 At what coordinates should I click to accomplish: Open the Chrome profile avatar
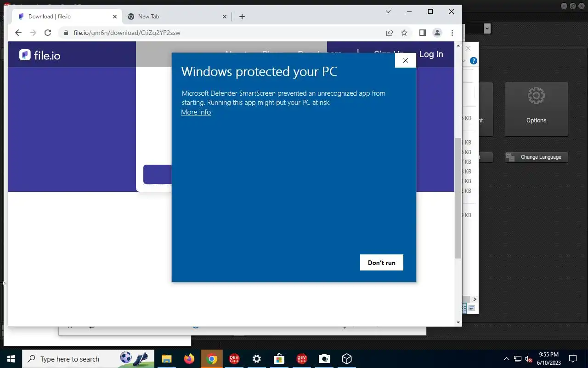(x=437, y=33)
